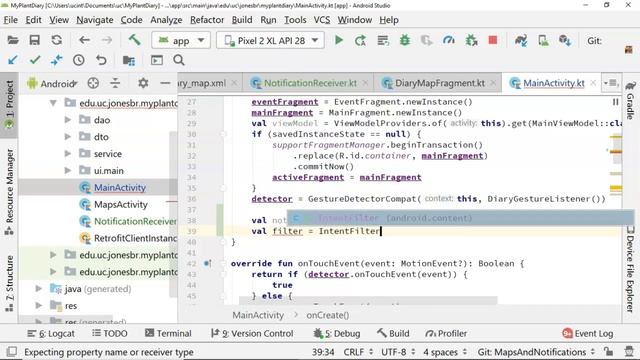The width and height of the screenshot is (640, 360).
Task: Open the Device File Explorer side panel
Action: pos(631,269)
